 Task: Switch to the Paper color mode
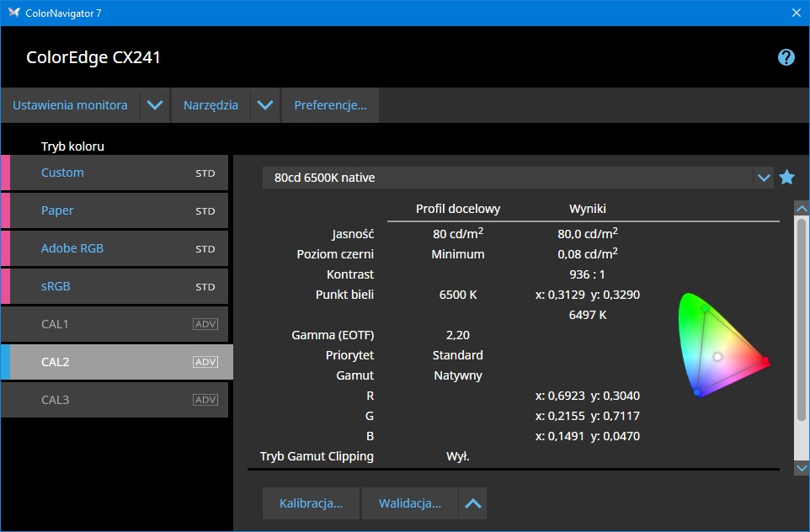57,210
